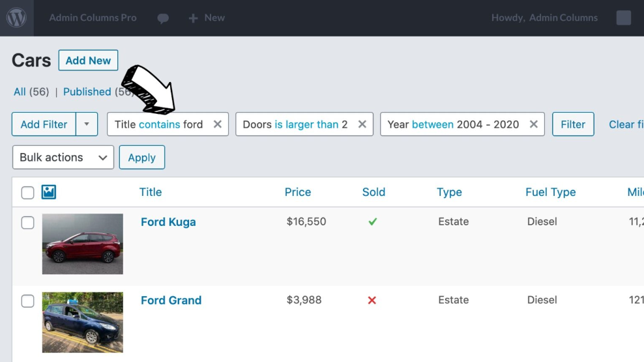The image size is (644, 362).
Task: Click Estate type in Ford Grand row
Action: point(454,300)
